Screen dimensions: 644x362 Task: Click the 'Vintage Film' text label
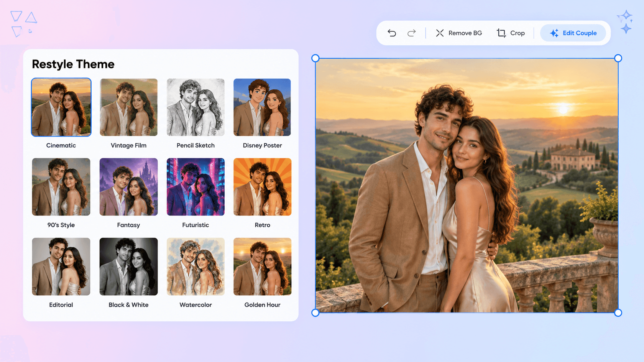point(128,145)
